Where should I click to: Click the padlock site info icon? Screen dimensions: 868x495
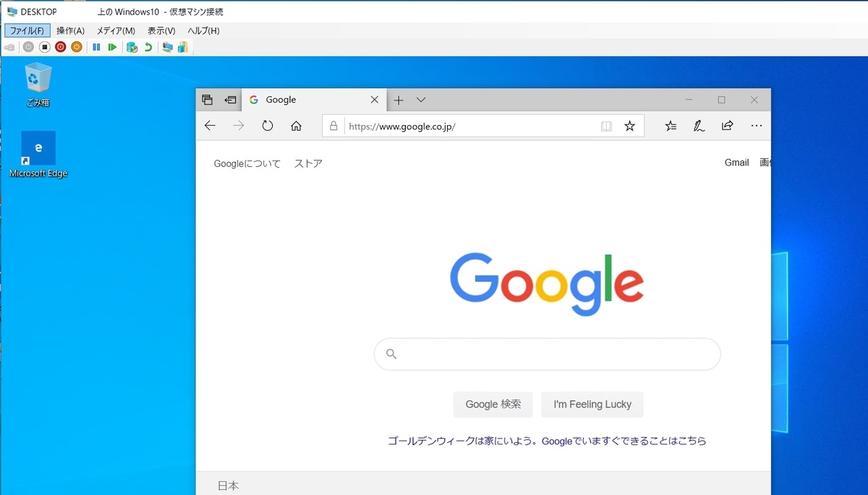(x=333, y=126)
